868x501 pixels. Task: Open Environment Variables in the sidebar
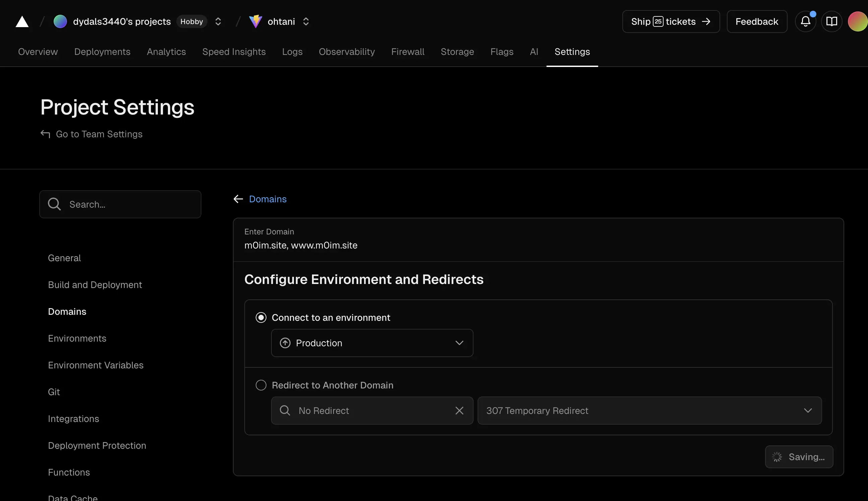(96, 365)
